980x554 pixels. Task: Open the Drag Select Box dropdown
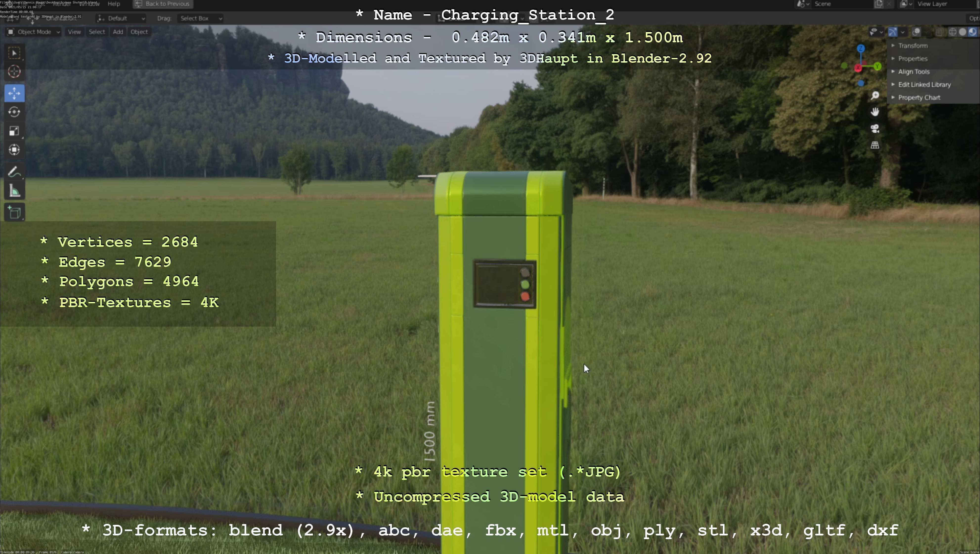pos(200,18)
